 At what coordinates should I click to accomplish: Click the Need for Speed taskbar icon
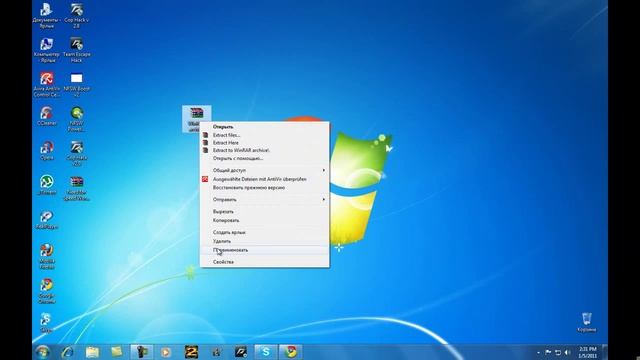point(241,352)
